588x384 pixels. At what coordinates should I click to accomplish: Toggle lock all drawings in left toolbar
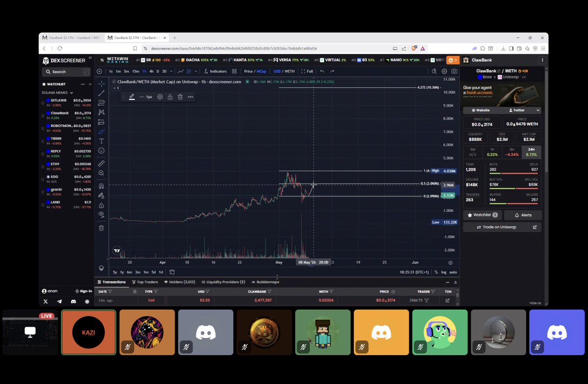pos(101,205)
